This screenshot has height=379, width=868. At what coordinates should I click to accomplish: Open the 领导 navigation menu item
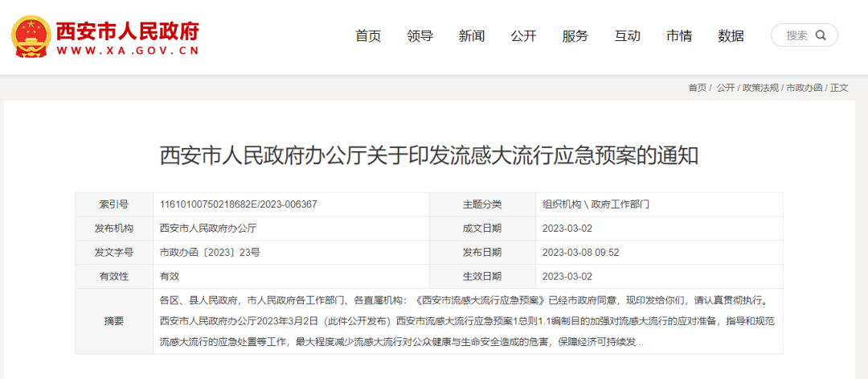420,36
